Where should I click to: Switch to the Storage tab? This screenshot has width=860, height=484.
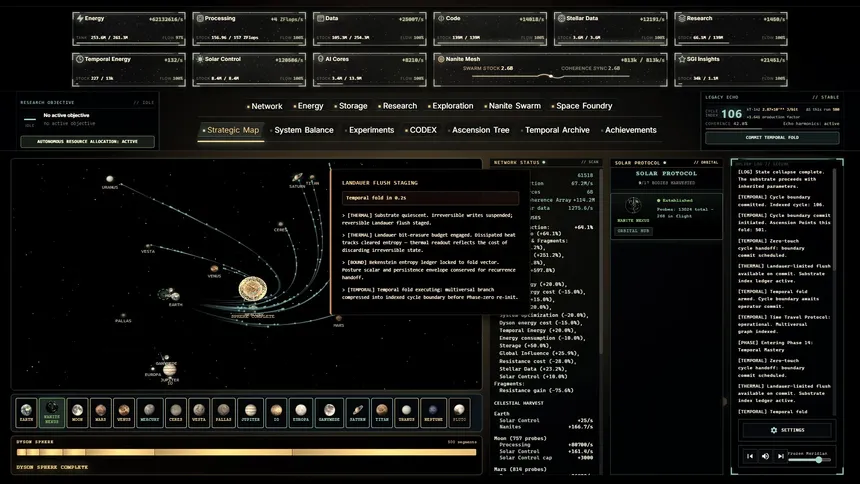click(x=351, y=106)
